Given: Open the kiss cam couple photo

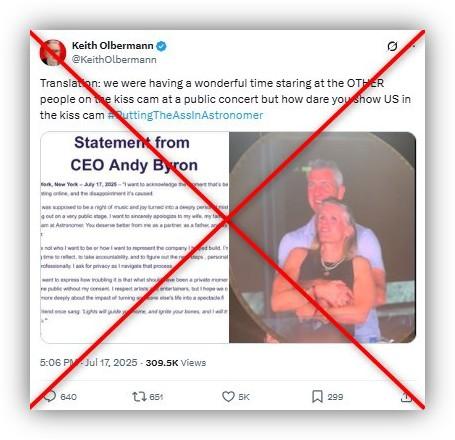Looking at the screenshot, I should click(322, 237).
